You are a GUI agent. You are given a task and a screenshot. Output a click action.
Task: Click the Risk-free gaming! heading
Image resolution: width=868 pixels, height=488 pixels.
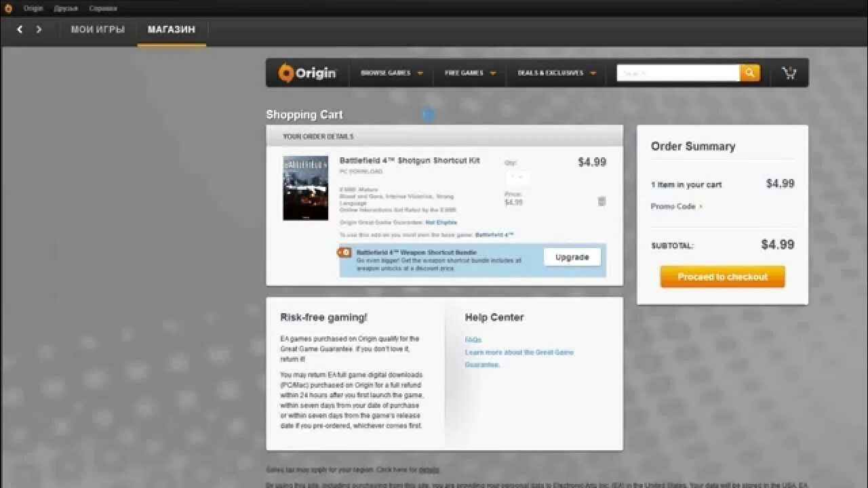323,317
